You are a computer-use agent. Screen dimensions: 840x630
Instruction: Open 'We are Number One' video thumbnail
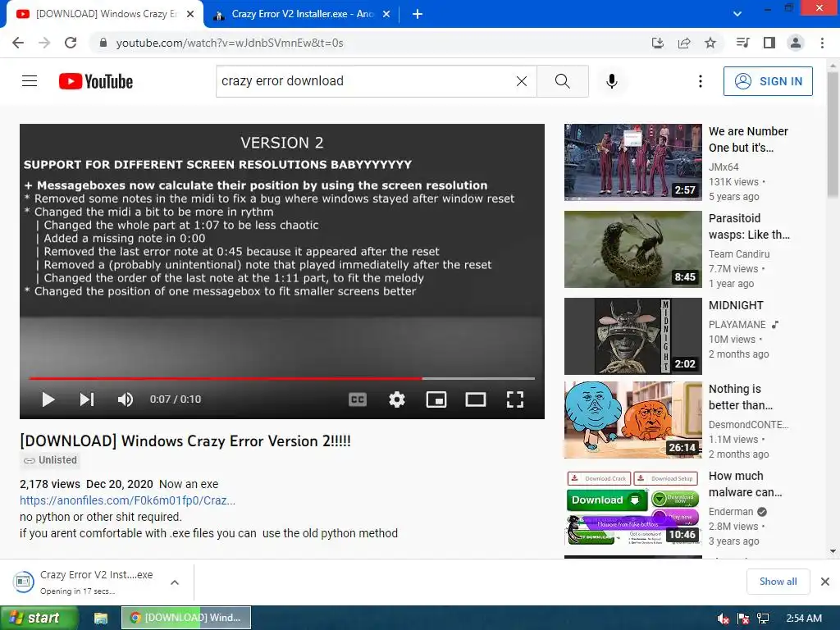(632, 162)
